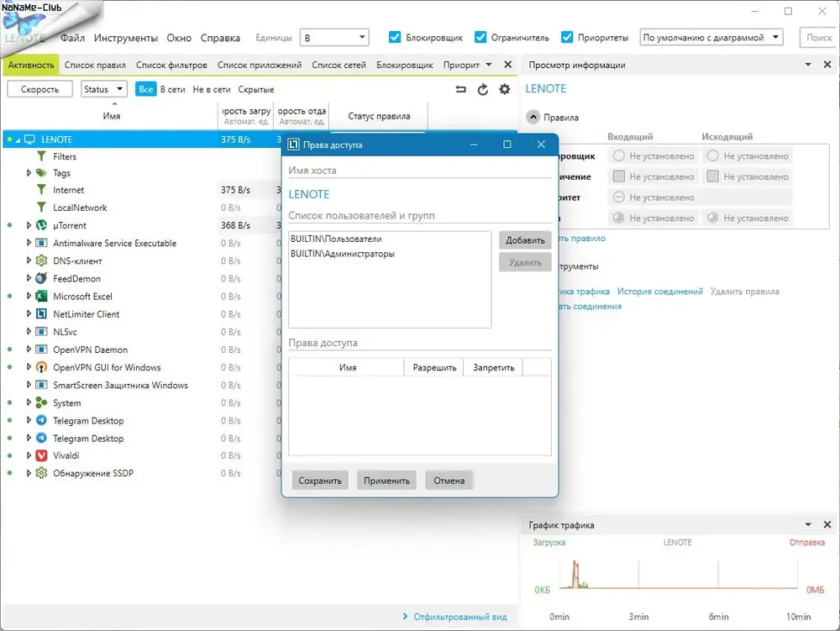This screenshot has width=840, height=631.
Task: Open the Инструменты menu
Action: pos(126,38)
